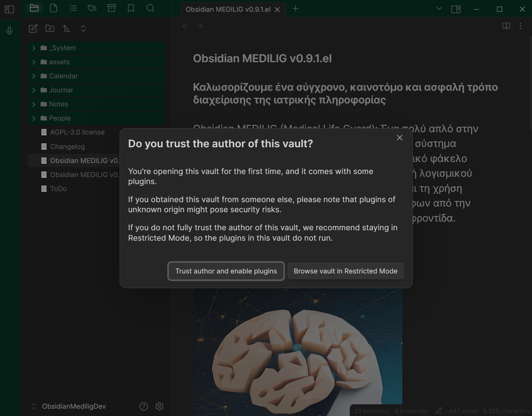
Task: Close the Obsidian MEDILIG v0.9.1.el tab
Action: [277, 10]
